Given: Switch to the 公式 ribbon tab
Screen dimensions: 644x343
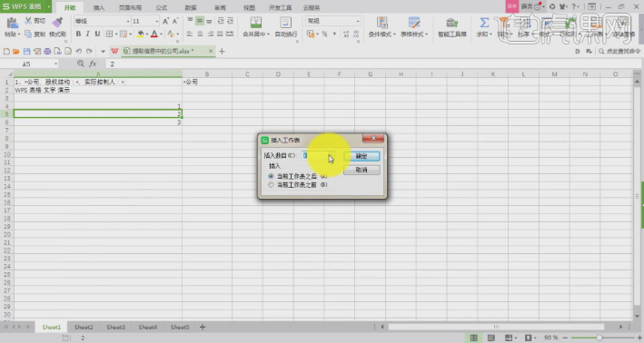Looking at the screenshot, I should pyautogui.click(x=162, y=8).
